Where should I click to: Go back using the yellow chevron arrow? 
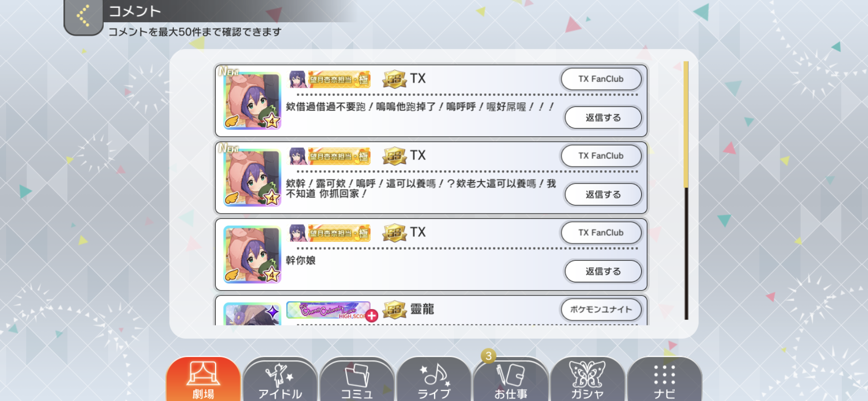point(83,15)
